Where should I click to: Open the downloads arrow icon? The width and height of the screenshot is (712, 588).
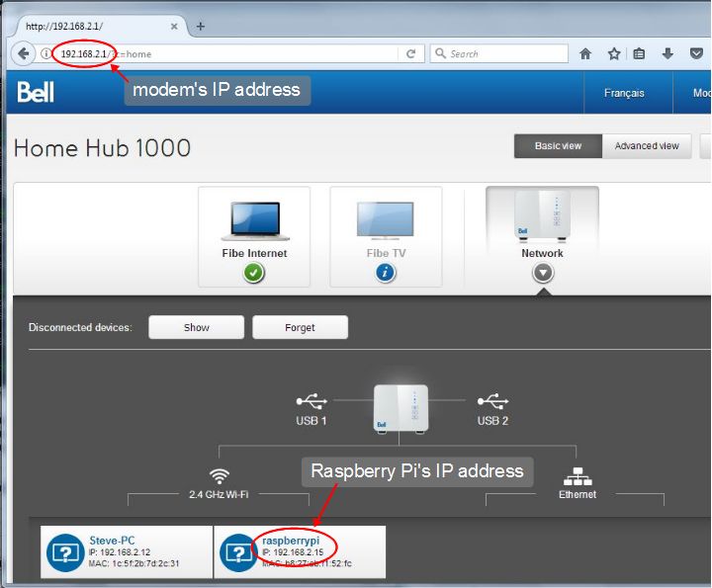pos(667,54)
